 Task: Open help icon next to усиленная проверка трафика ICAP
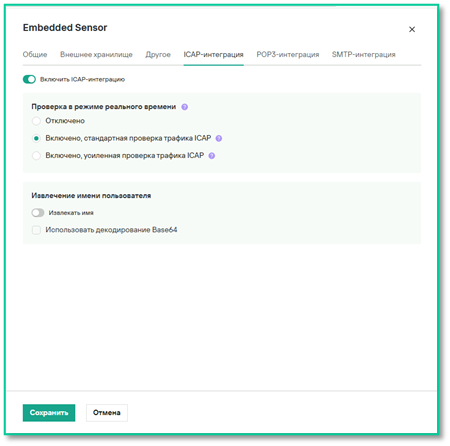(x=212, y=156)
